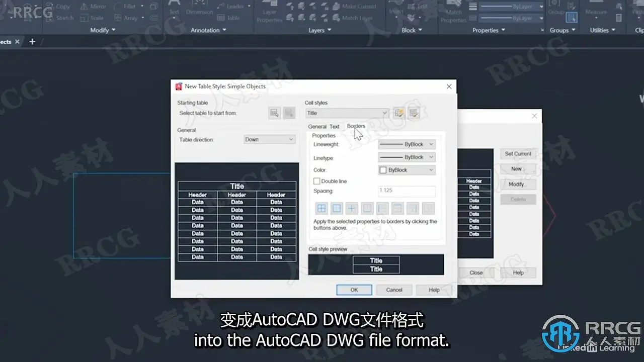Expand the Properties ribbon panel
644x362 pixels.
pos(489,30)
